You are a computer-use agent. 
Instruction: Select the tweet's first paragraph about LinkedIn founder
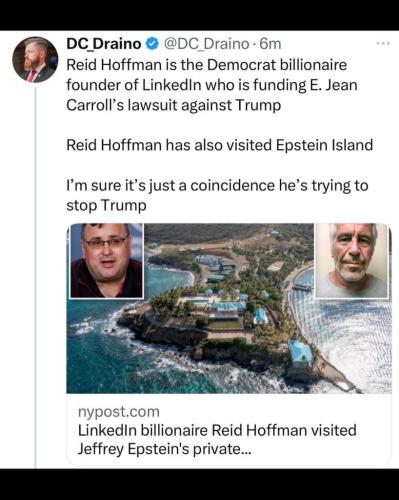click(212, 85)
